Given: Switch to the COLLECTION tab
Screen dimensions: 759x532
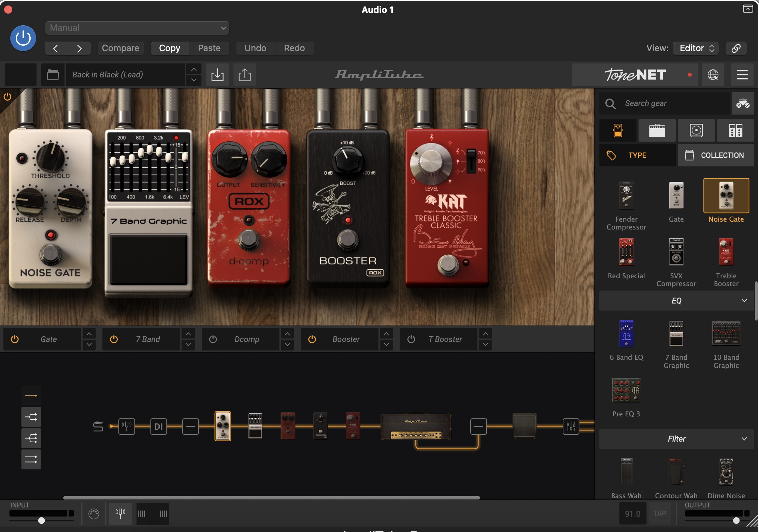Looking at the screenshot, I should pos(716,155).
